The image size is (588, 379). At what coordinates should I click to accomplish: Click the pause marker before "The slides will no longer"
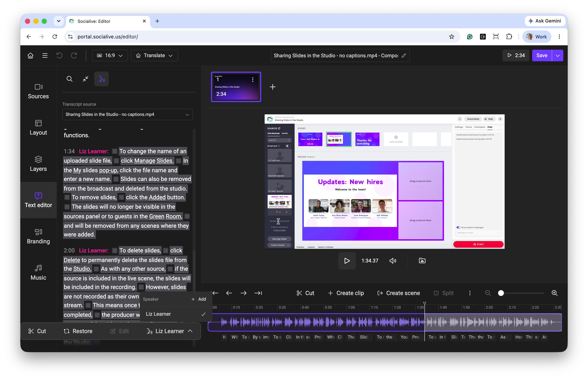pos(67,207)
